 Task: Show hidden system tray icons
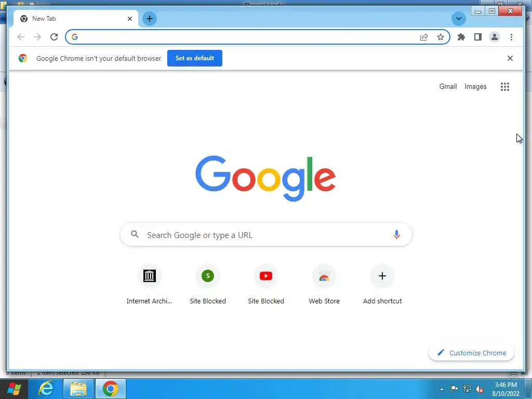[x=442, y=389]
